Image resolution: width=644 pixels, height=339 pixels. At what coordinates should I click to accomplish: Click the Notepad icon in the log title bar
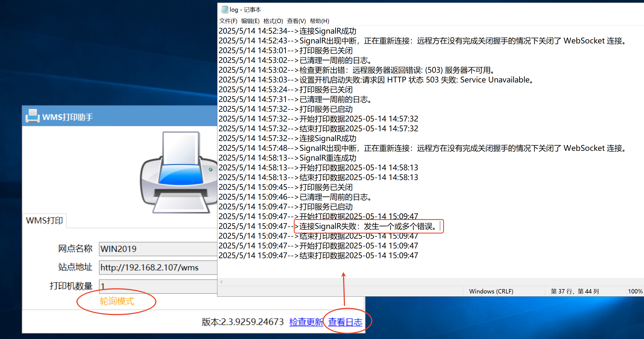tap(224, 9)
